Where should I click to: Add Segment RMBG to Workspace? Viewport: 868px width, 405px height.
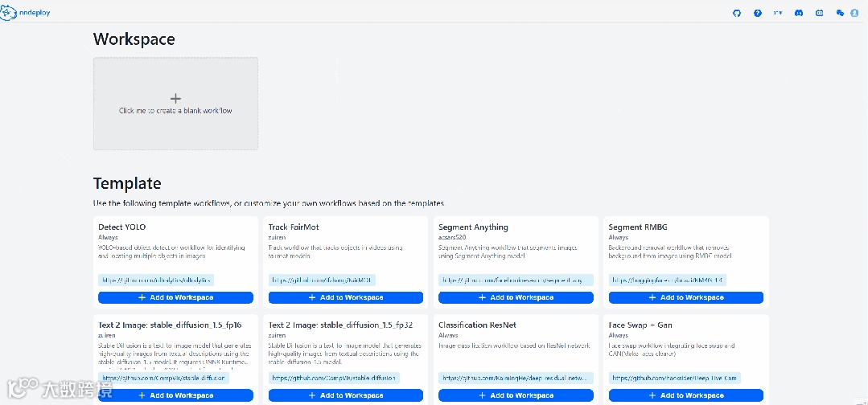click(686, 297)
